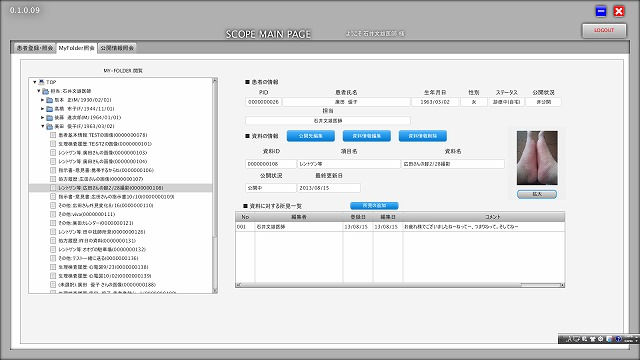Click document icon of item 0000000106
The height and width of the screenshot is (360, 640).
pyautogui.click(x=53, y=170)
